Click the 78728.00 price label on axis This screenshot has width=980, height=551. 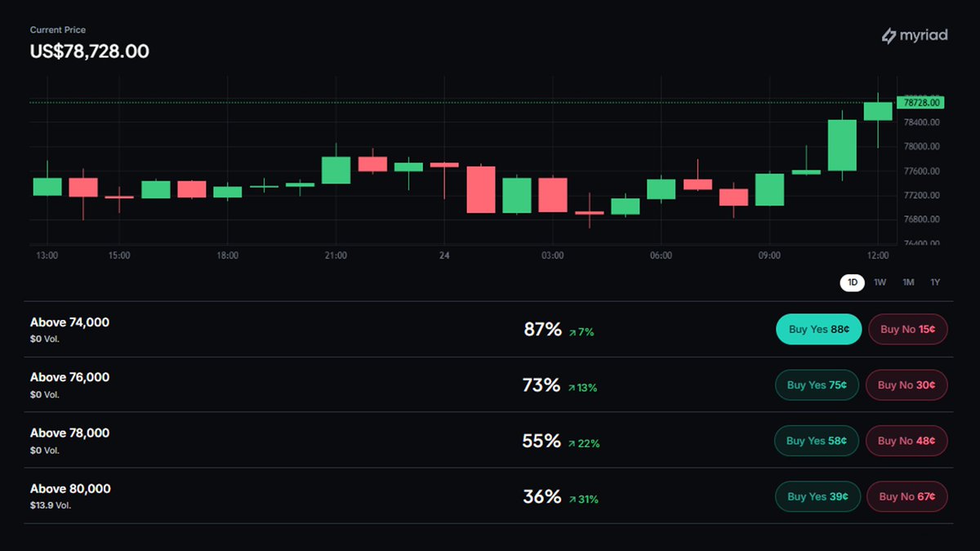coord(920,103)
